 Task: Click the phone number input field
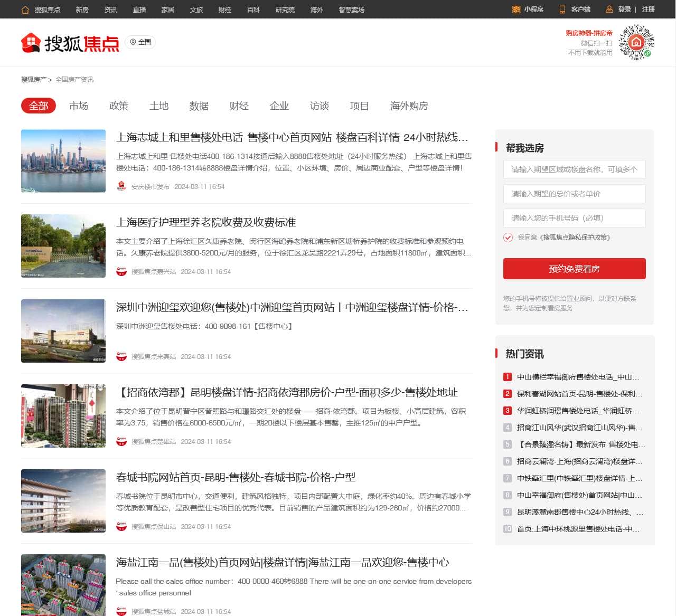[x=574, y=218]
